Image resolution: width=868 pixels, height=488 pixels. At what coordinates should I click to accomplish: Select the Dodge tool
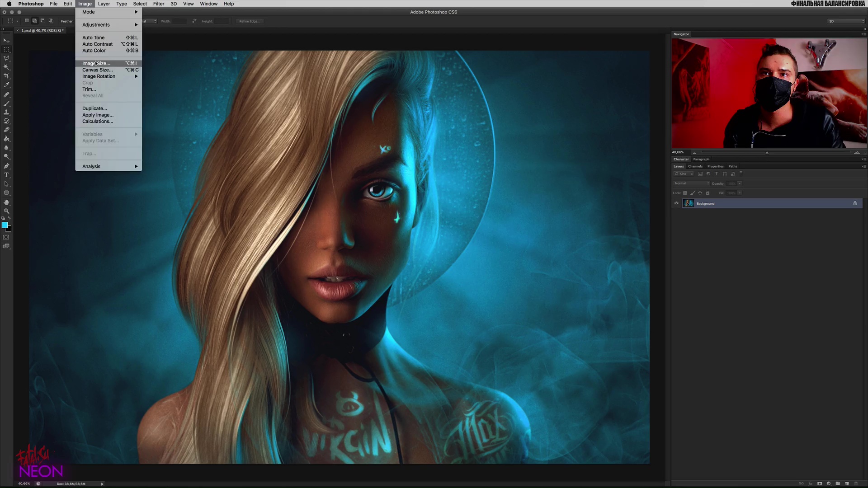(x=6, y=156)
